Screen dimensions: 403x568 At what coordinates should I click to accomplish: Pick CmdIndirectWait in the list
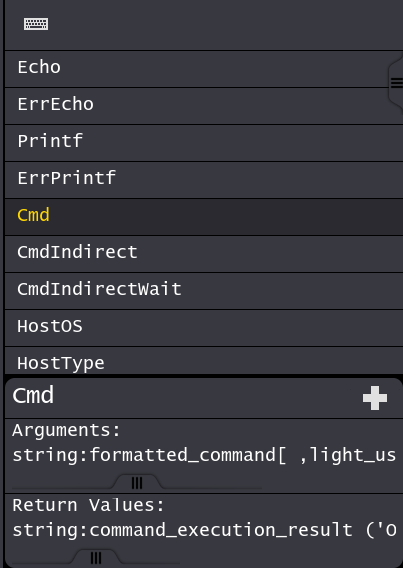[204, 291]
